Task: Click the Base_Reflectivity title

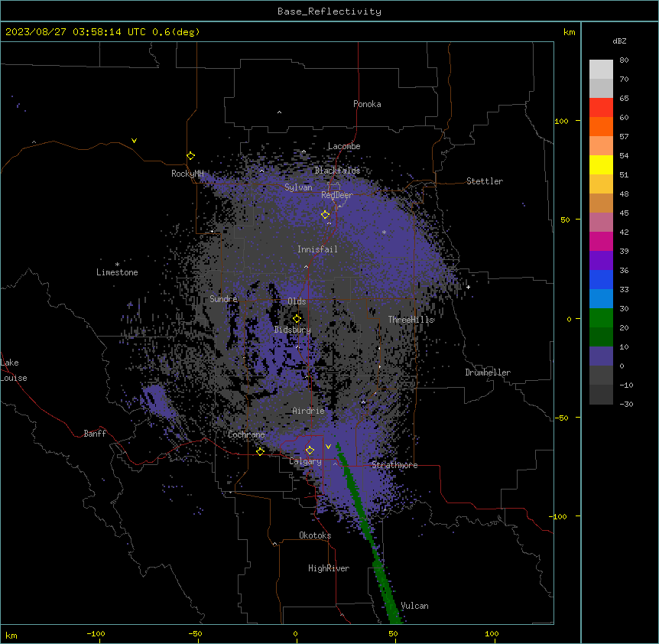Action: pos(329,11)
